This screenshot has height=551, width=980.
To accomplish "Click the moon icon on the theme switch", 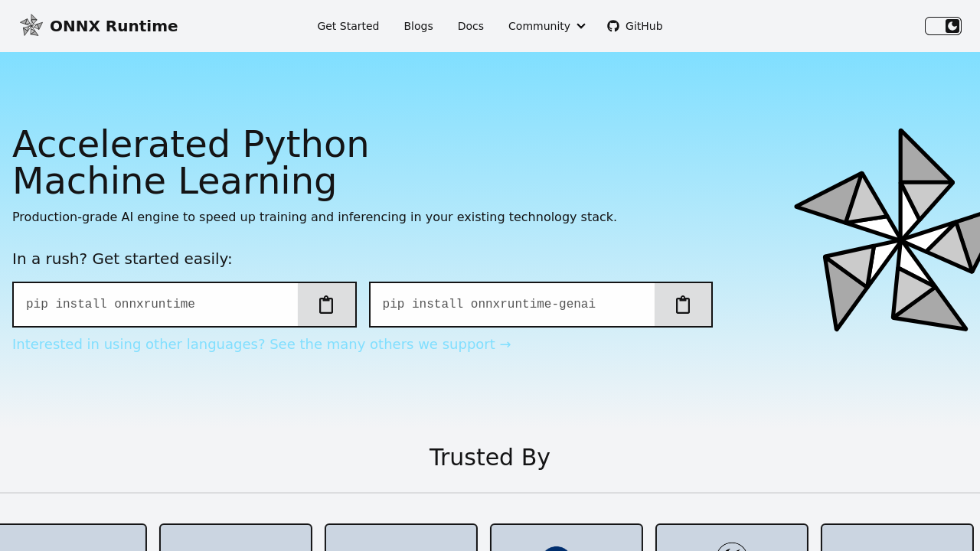I will 952,25.
